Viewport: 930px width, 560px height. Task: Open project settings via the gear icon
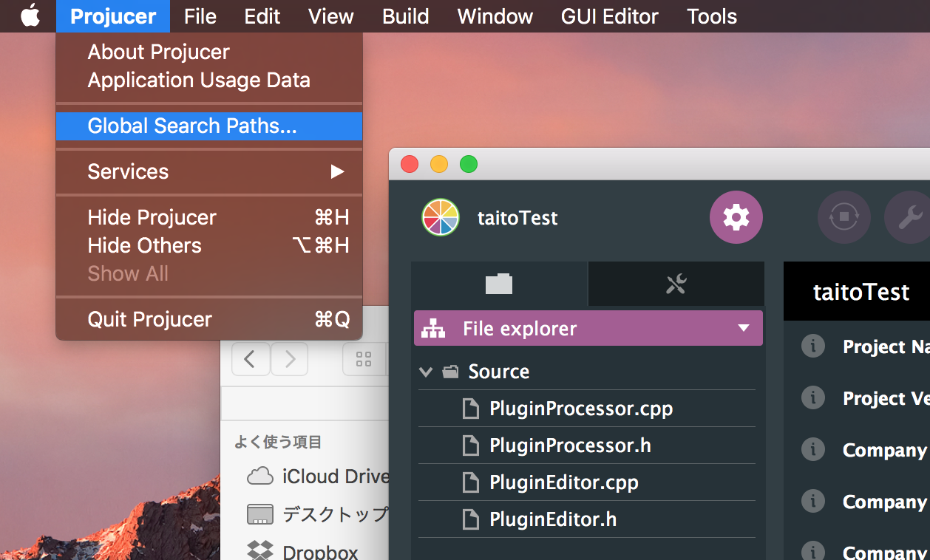click(736, 217)
